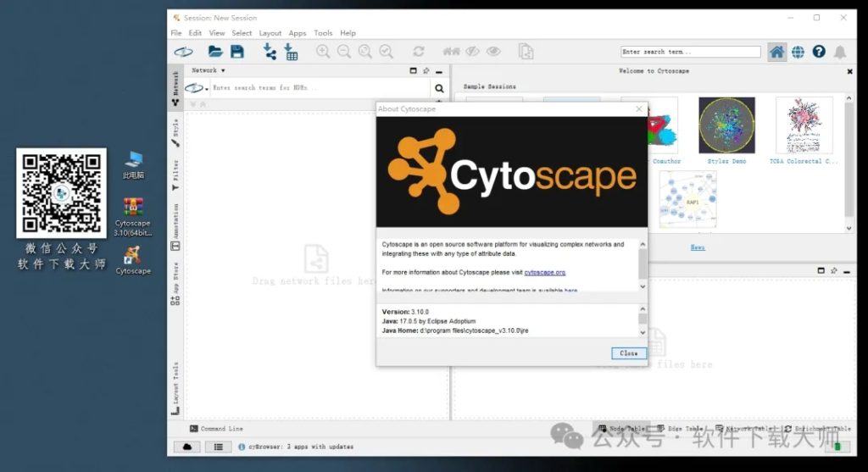
Task: Open the Edit menu
Action: (195, 33)
